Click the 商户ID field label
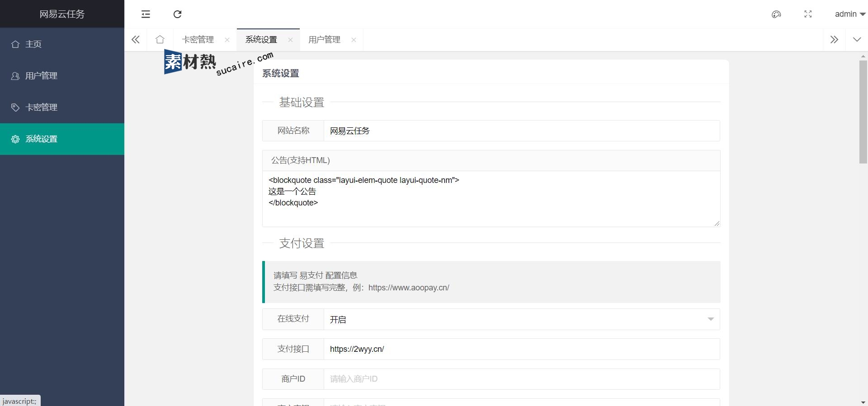 coord(293,379)
